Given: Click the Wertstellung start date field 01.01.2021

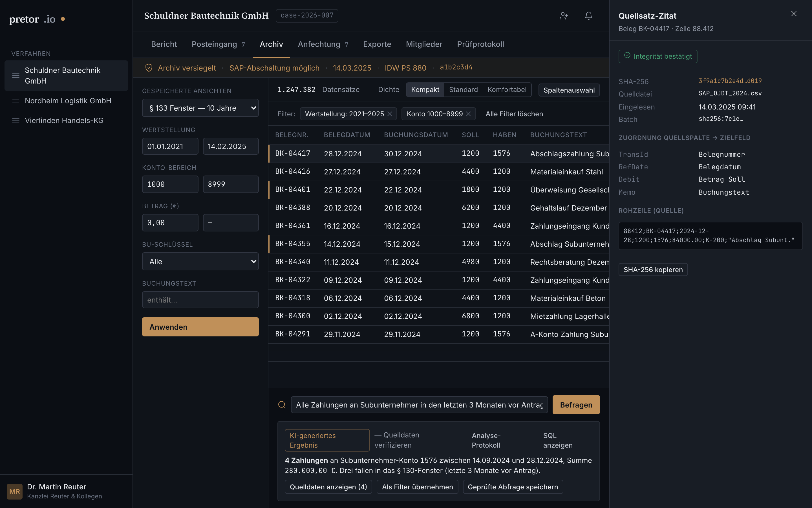Looking at the screenshot, I should [170, 146].
